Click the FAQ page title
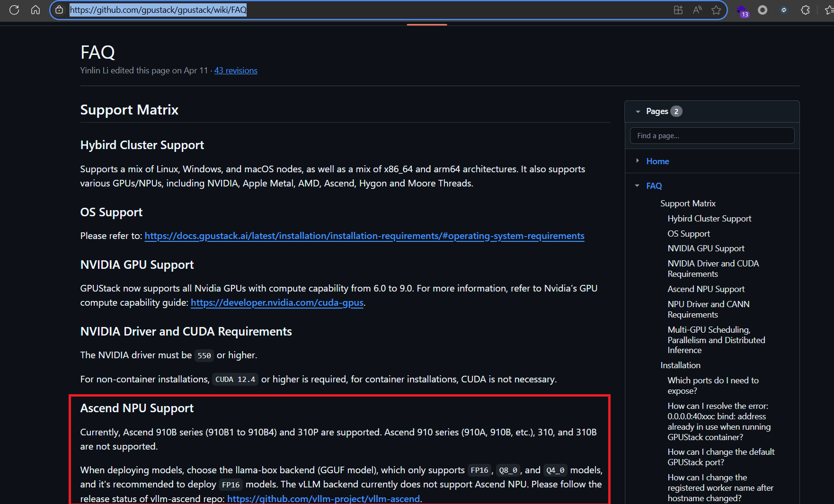Screen dimensions: 834x504 pyautogui.click(x=98, y=53)
